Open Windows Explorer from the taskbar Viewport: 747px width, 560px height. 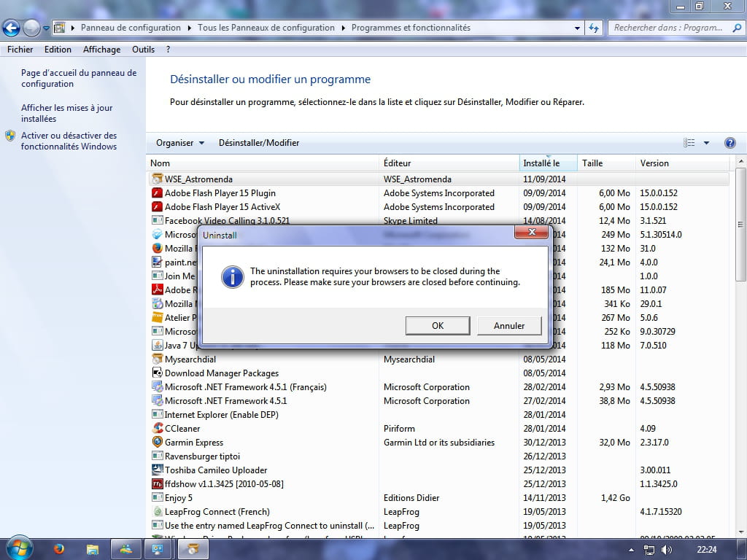(x=93, y=549)
